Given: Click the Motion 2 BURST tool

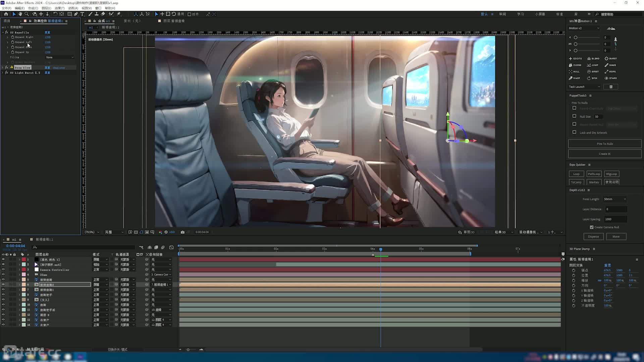Looking at the screenshot, I should [x=611, y=58].
